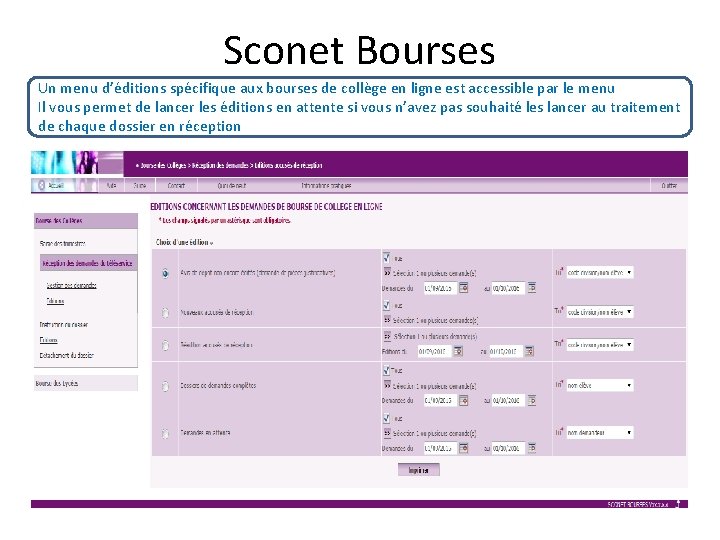
Task: Click the 'Demandes du' start date field for Avis de dépôt
Action: [x=439, y=288]
